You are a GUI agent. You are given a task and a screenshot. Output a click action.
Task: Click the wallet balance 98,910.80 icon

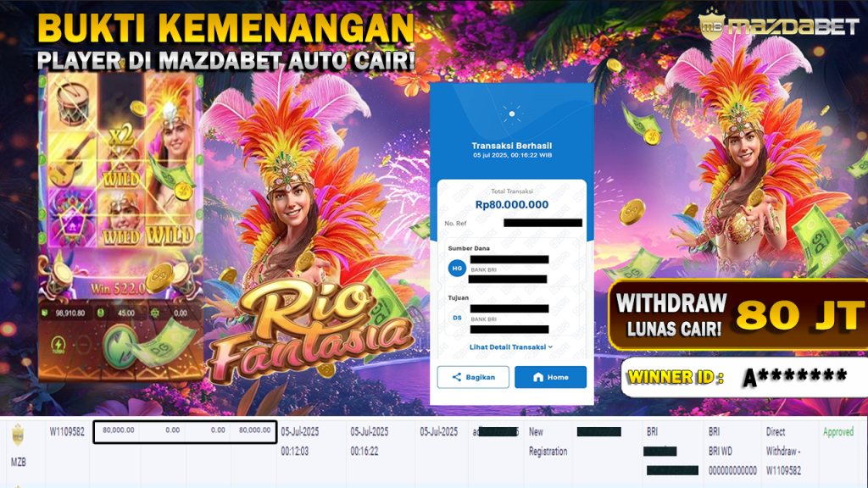tap(45, 313)
